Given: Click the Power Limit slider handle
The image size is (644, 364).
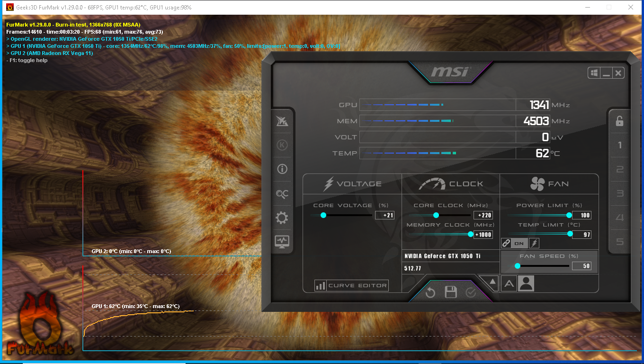Looking at the screenshot, I should pyautogui.click(x=569, y=215).
